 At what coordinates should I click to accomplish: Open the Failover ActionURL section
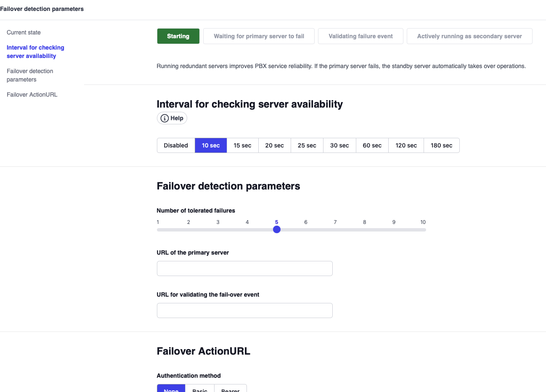tap(33, 95)
